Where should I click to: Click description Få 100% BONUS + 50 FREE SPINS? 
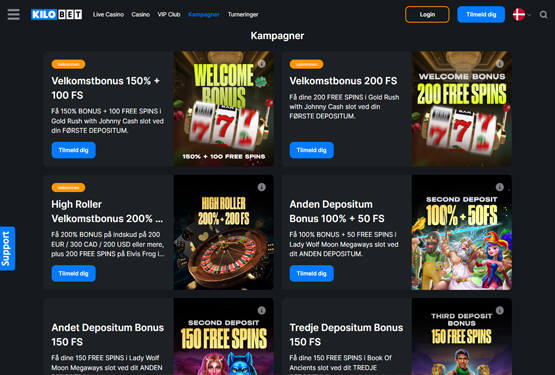pyautogui.click(x=344, y=244)
